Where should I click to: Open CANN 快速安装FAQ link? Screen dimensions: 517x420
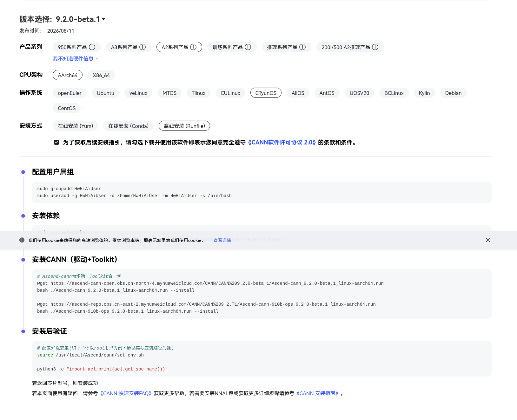[126, 393]
